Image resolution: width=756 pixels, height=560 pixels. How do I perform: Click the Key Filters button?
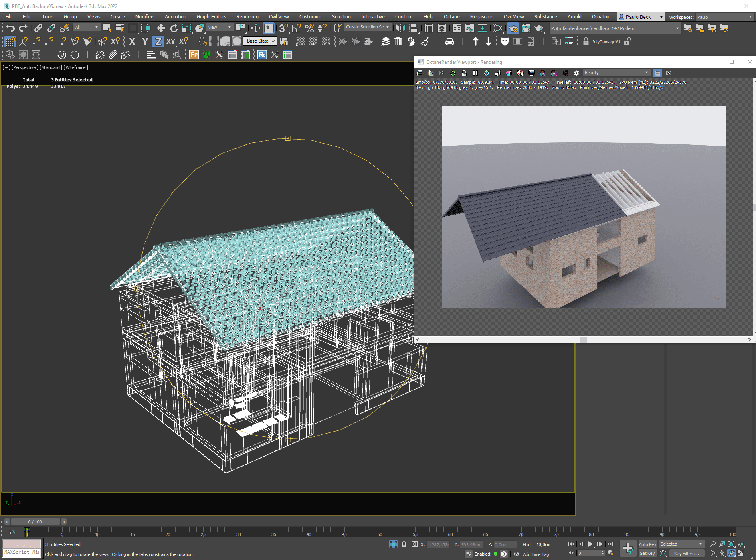coord(686,554)
